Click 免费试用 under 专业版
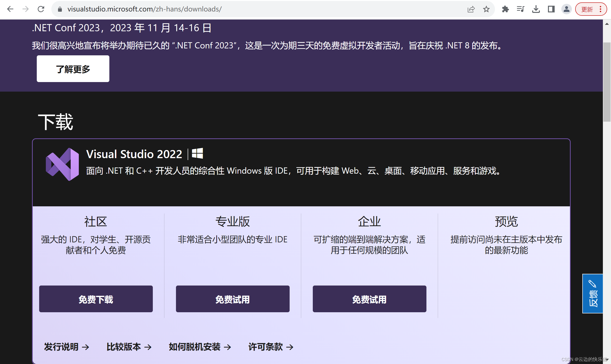The height and width of the screenshot is (364, 611). (x=233, y=299)
